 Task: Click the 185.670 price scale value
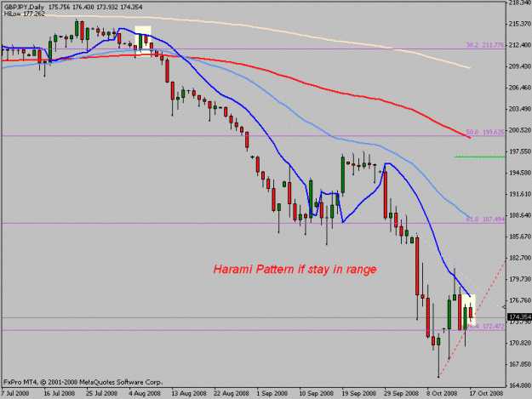520,237
